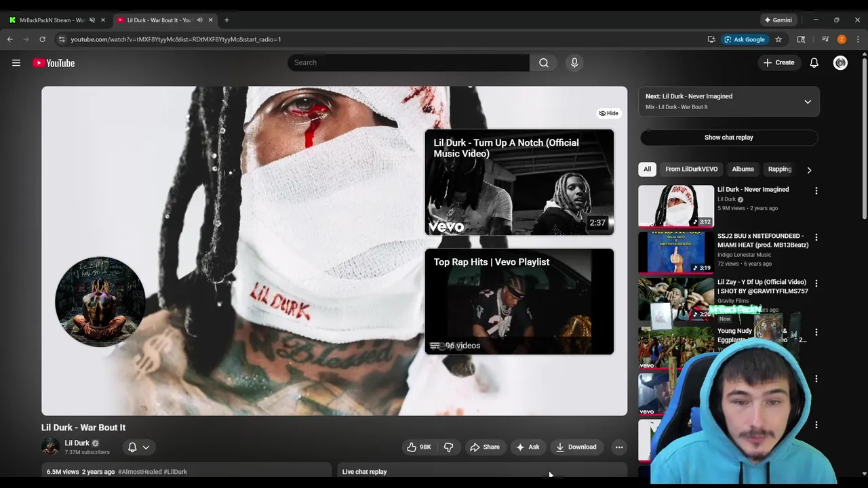Viewport: 868px width, 488px height.
Task: Go back in the browser
Action: pos(10,39)
